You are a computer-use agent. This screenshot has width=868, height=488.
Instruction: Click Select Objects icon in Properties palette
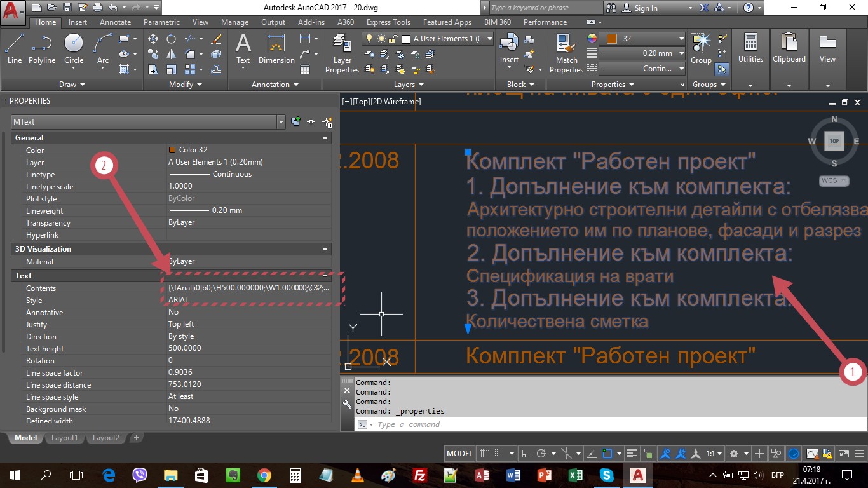point(311,122)
